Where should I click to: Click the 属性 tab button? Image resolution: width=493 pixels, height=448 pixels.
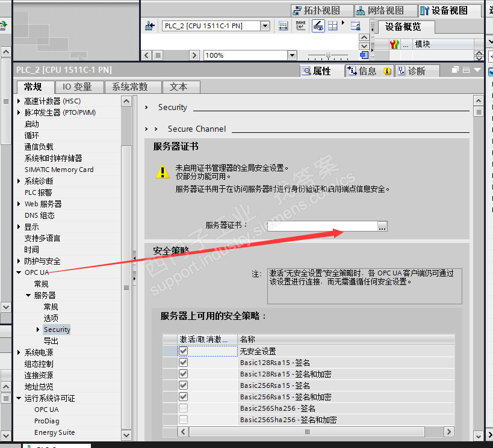coord(322,71)
